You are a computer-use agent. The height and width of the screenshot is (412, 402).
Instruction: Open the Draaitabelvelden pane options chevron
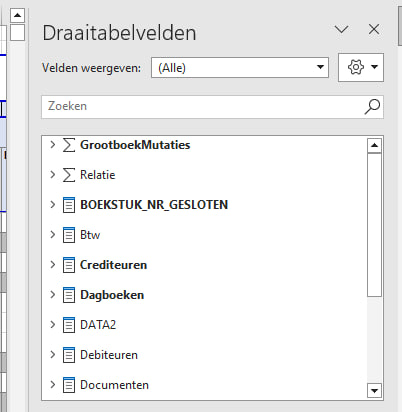point(341,29)
